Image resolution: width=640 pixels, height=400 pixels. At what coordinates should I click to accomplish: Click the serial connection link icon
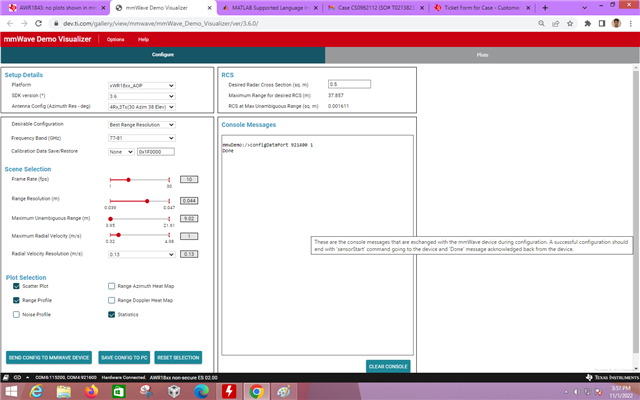click(17, 378)
